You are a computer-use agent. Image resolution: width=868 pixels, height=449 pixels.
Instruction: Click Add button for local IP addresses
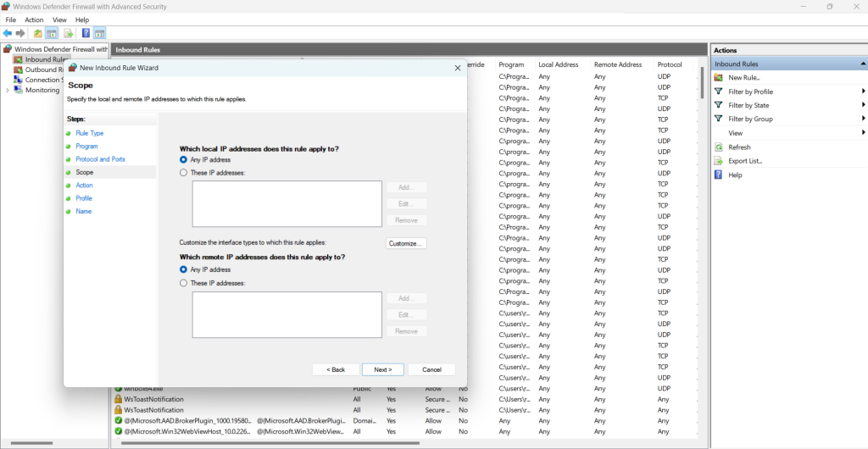tap(406, 187)
